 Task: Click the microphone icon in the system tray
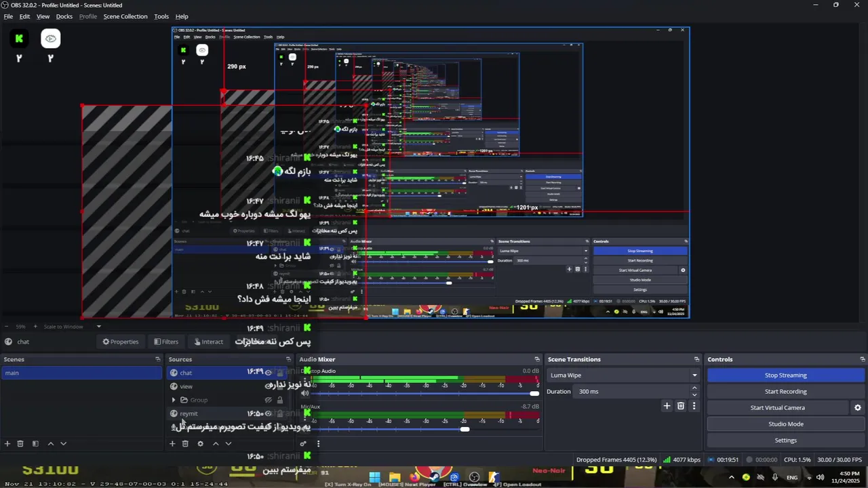pos(775,477)
